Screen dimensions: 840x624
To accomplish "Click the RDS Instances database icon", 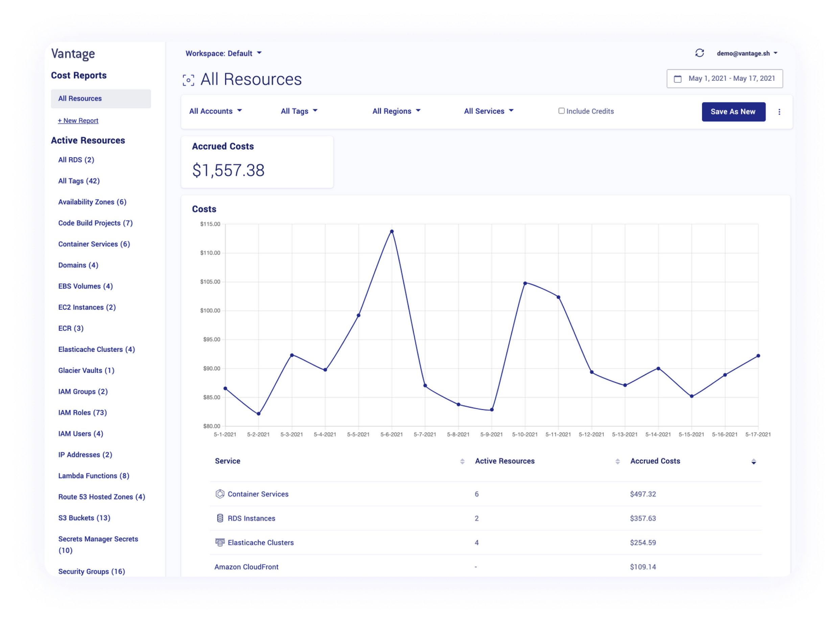I will [x=220, y=518].
